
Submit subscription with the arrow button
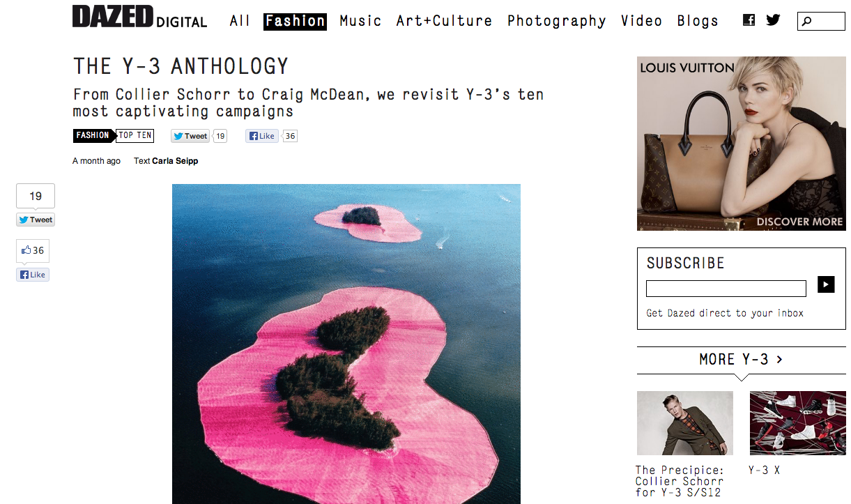826,284
